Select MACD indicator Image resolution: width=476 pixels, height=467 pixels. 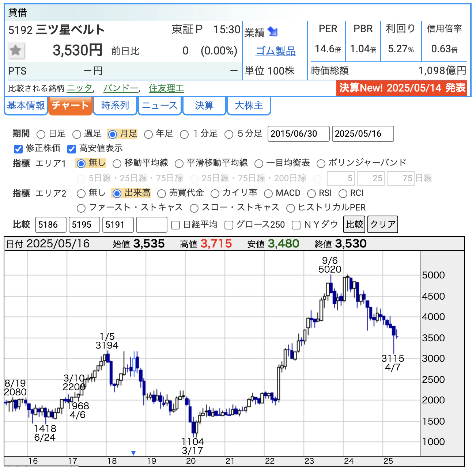(268, 193)
